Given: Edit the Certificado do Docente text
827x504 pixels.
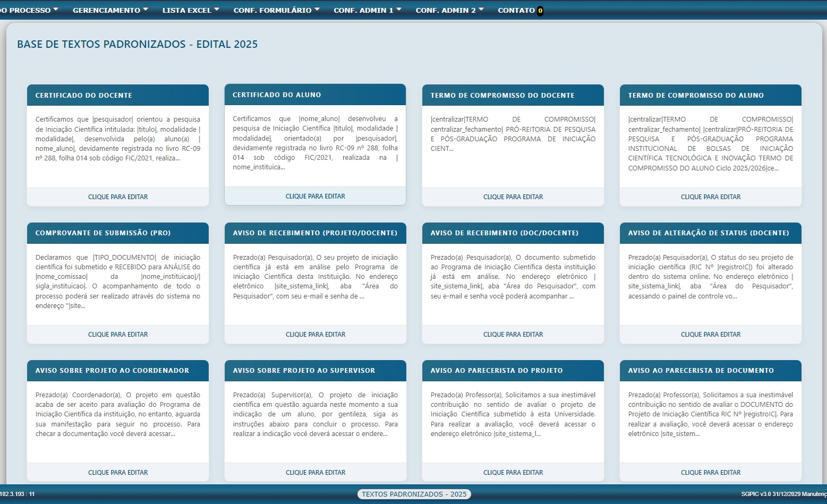Looking at the screenshot, I should (118, 197).
